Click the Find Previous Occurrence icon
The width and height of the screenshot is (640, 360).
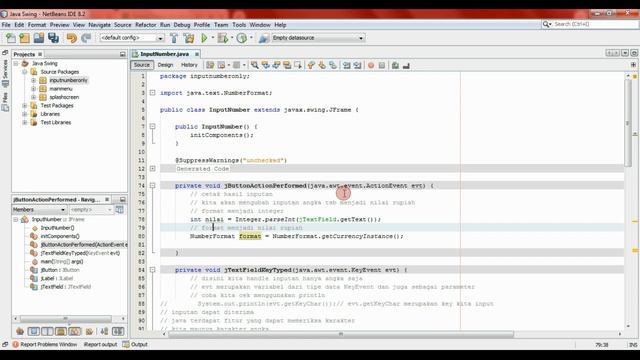(266, 65)
